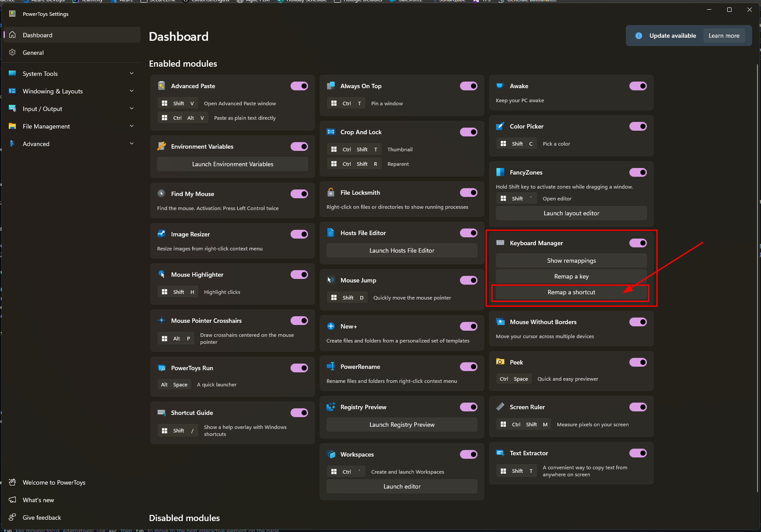Click the Mouse Highlighter icon
This screenshot has height=532, width=761.
(162, 275)
